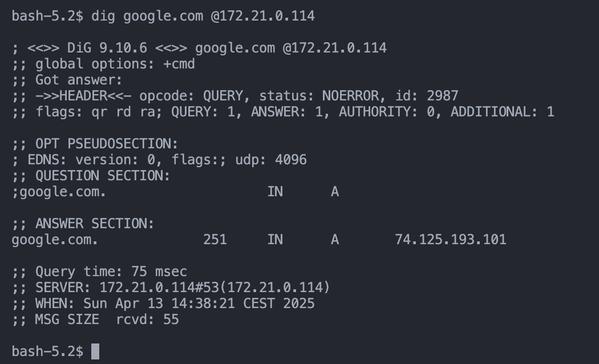
Task: Click the bash-5.2$ prompt at the bottom
Action: pyautogui.click(x=47, y=351)
